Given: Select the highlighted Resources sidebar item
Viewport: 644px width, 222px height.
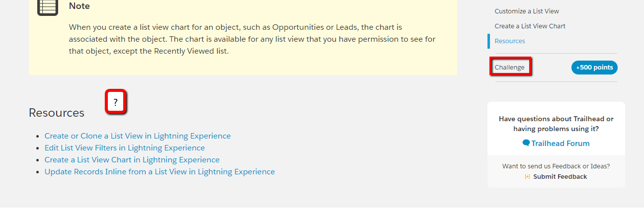Looking at the screenshot, I should [510, 41].
